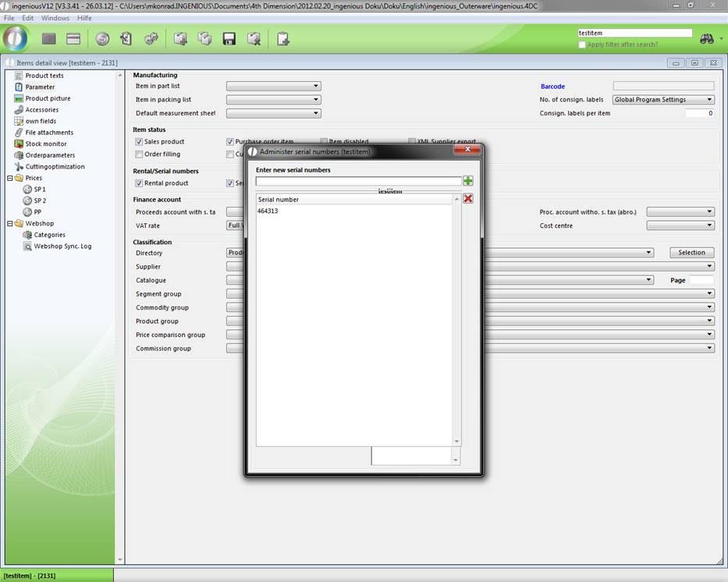Click the Selection button
728x582 pixels.
click(691, 253)
